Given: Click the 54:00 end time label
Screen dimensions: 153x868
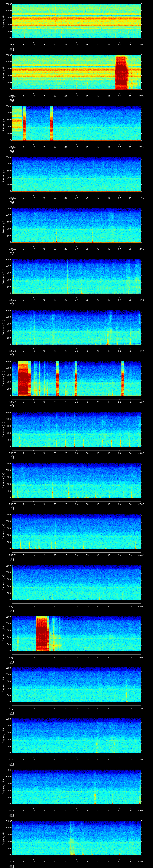Looking at the screenshot, I should (141, 861).
